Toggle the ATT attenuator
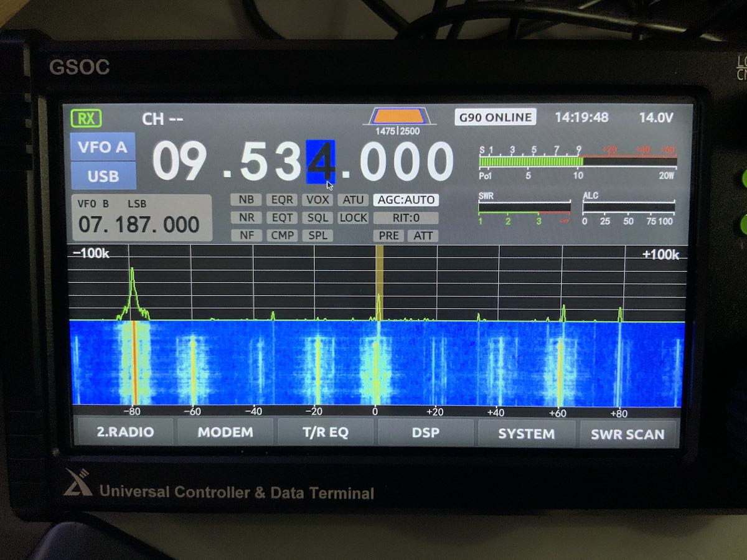Screen dimensions: 747x560 [423, 236]
